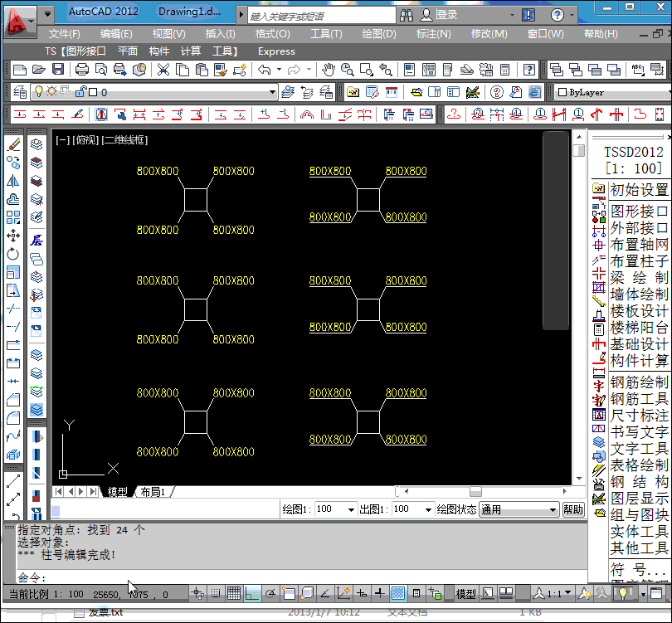Select the Rectangular Array tool
The width and height of the screenshot is (672, 623).
[13, 217]
